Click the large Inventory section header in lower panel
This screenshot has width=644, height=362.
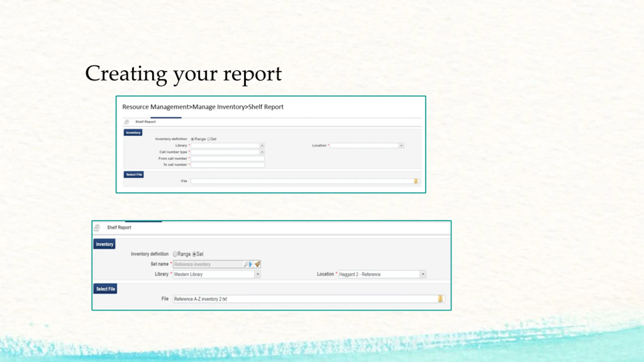pos(104,244)
